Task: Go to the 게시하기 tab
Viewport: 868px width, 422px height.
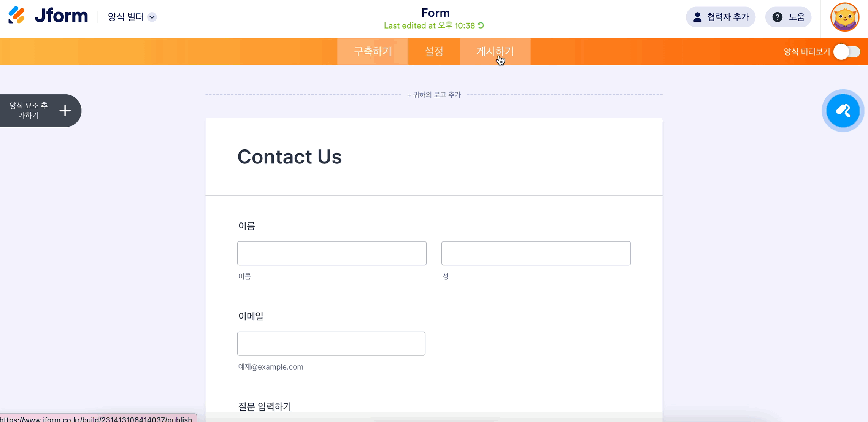Action: click(495, 52)
